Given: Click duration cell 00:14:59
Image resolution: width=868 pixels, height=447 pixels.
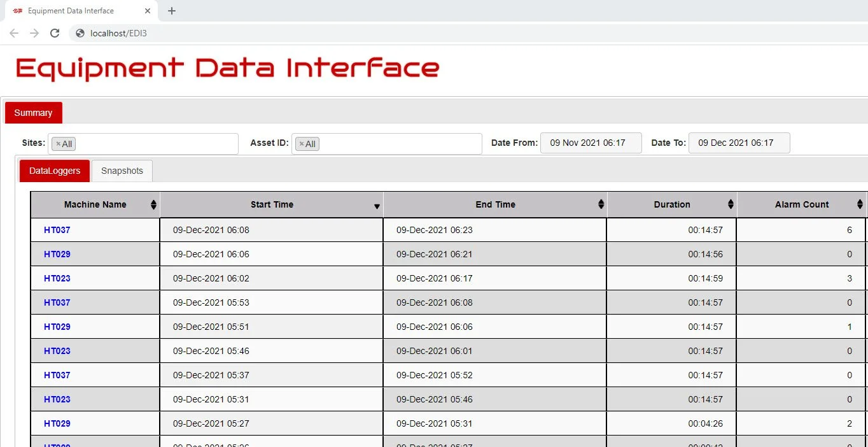Looking at the screenshot, I should tap(671, 278).
